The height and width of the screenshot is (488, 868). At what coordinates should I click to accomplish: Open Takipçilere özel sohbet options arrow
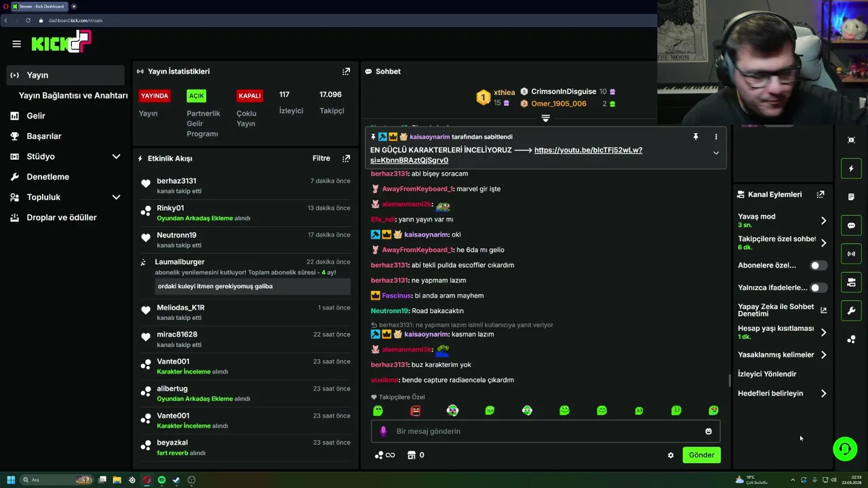tap(823, 243)
